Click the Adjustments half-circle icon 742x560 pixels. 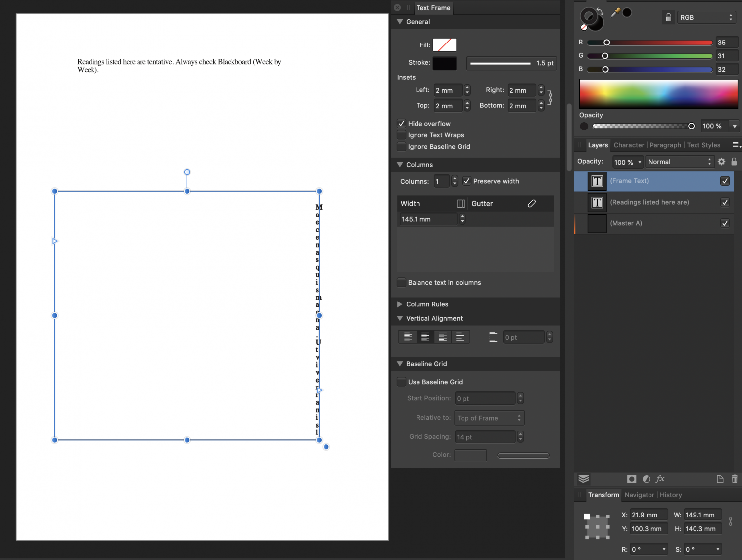pos(646,479)
